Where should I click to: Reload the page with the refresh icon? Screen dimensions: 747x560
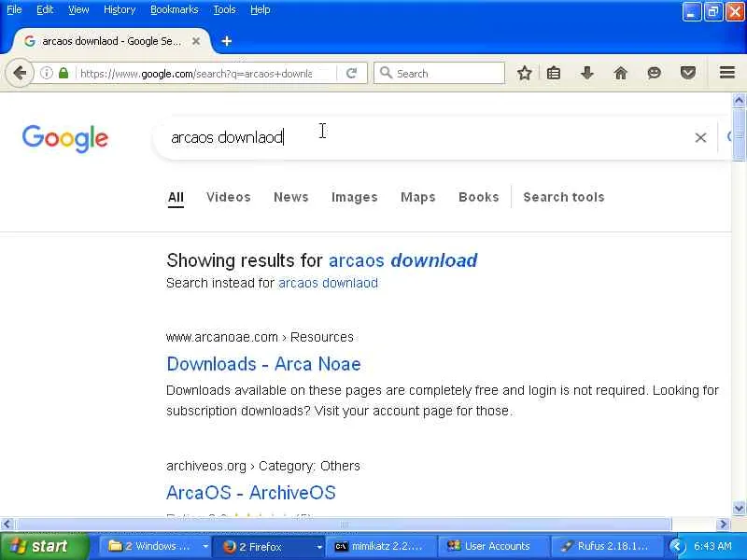point(352,73)
